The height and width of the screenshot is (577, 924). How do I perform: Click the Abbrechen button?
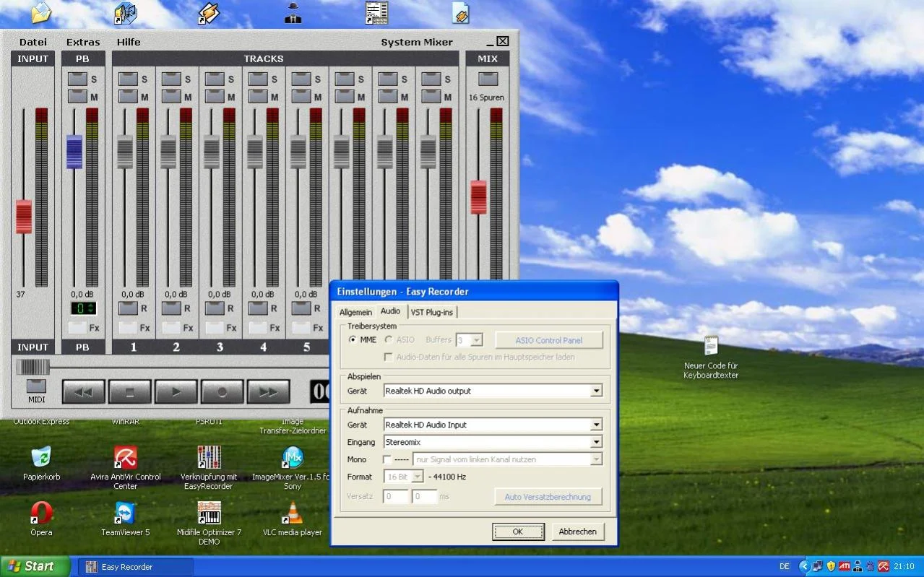coord(577,532)
